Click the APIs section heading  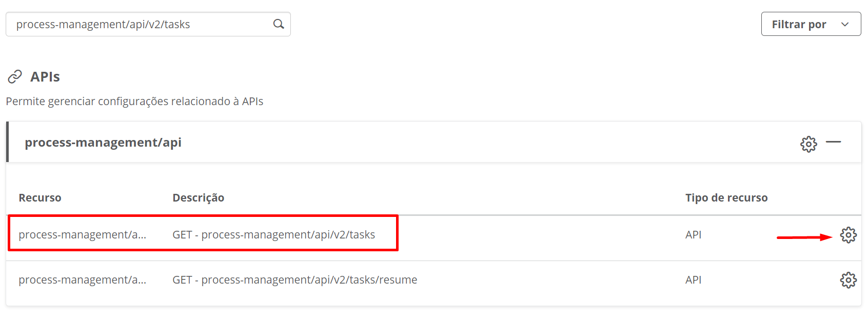(45, 77)
